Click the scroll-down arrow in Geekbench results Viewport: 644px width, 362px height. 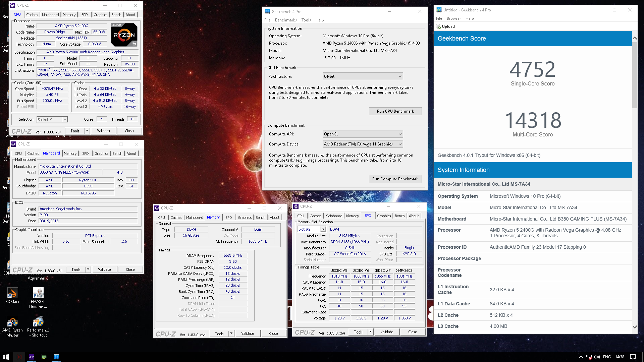coord(635,327)
